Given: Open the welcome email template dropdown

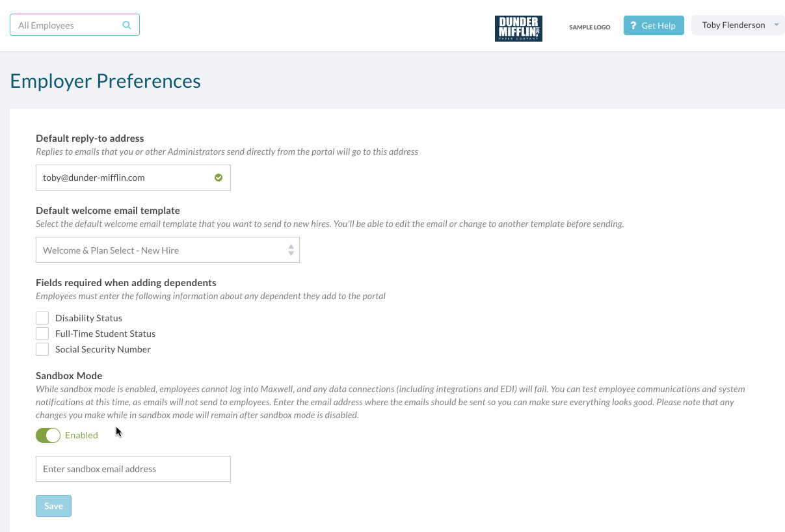Looking at the screenshot, I should click(x=168, y=250).
